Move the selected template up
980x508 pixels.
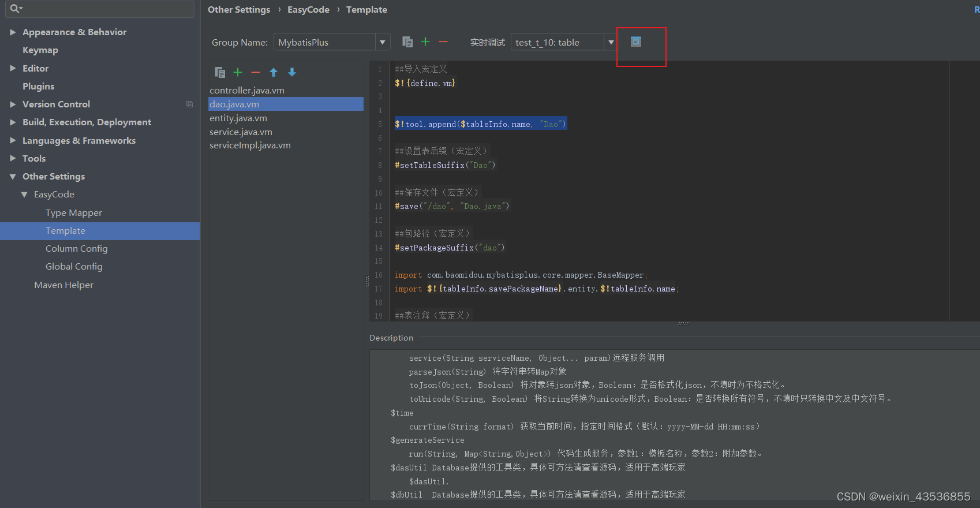[x=274, y=72]
